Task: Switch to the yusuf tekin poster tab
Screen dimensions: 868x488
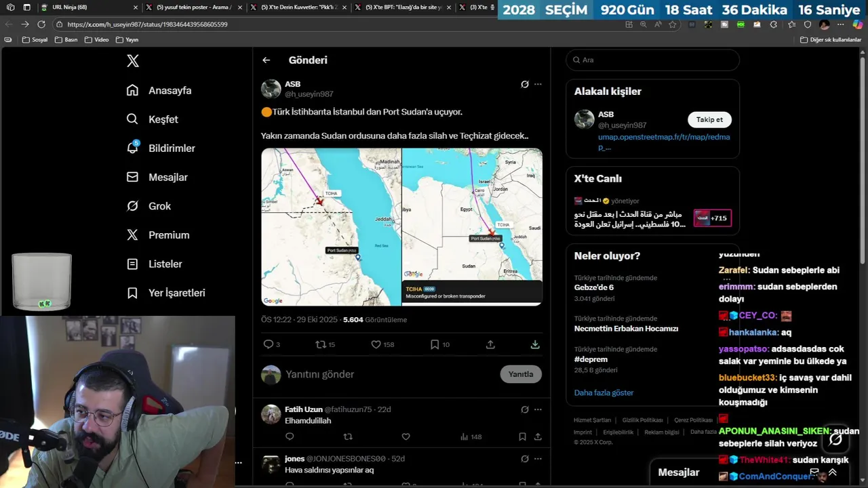Action: click(x=194, y=7)
